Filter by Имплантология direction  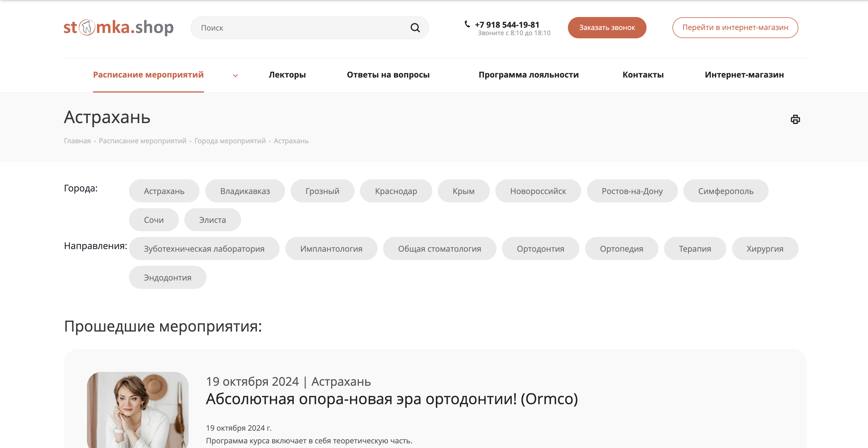point(331,249)
